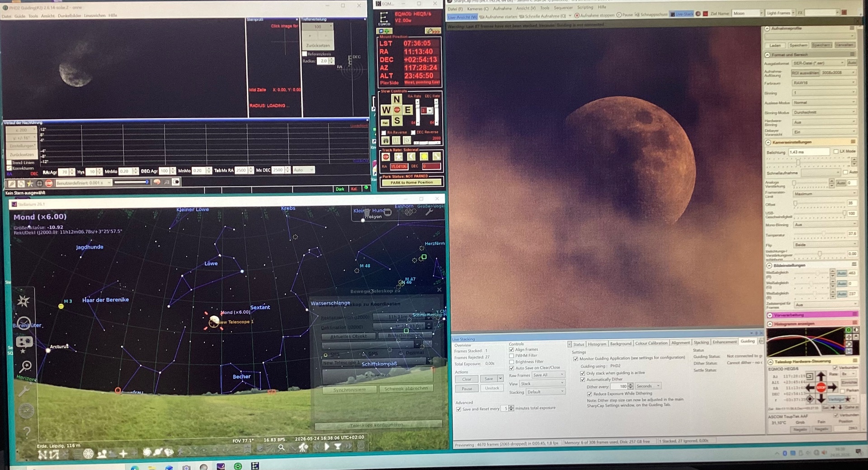Open Stellarium sky and viewing options

click(24, 343)
